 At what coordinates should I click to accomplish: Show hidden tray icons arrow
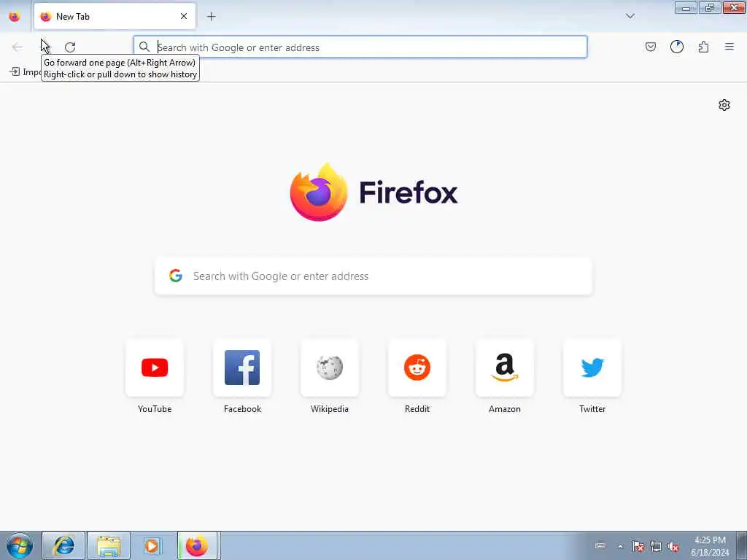620,546
